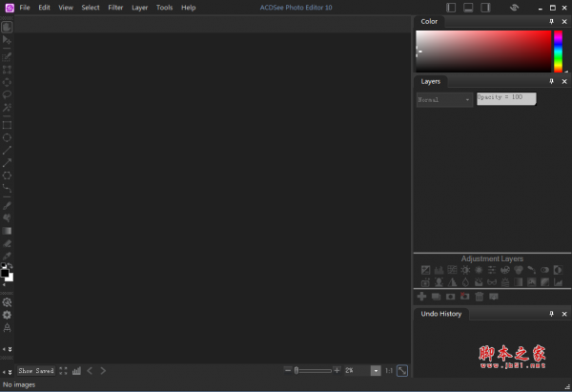Add Blur droplet adjustment layer
This screenshot has width=572, height=392.
click(465, 282)
